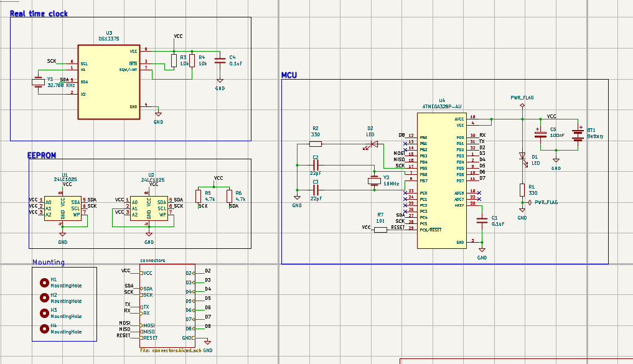The width and height of the screenshot is (633, 364).
Task: Open the connectors hierarchical sheet
Action: tap(167, 306)
